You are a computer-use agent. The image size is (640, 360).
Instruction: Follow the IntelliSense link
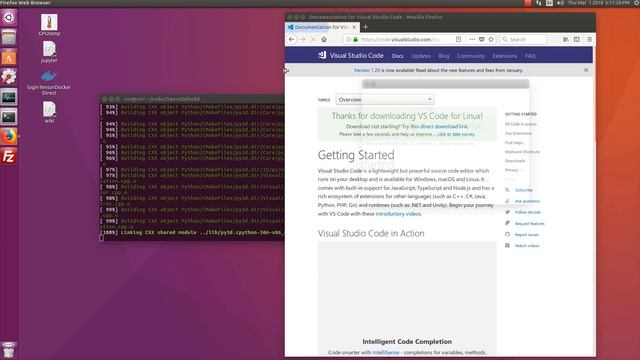point(386,352)
